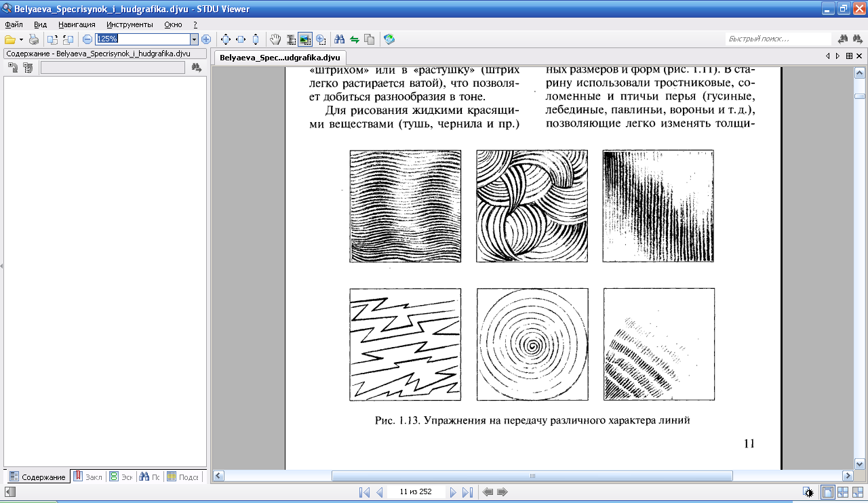
Task: Go to the last page
Action: coord(467,492)
